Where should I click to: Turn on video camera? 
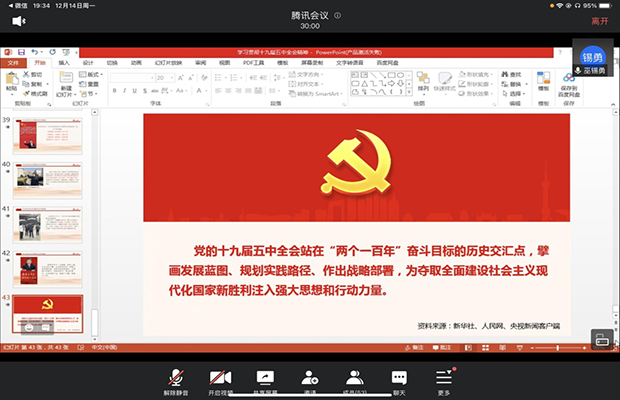point(220,378)
